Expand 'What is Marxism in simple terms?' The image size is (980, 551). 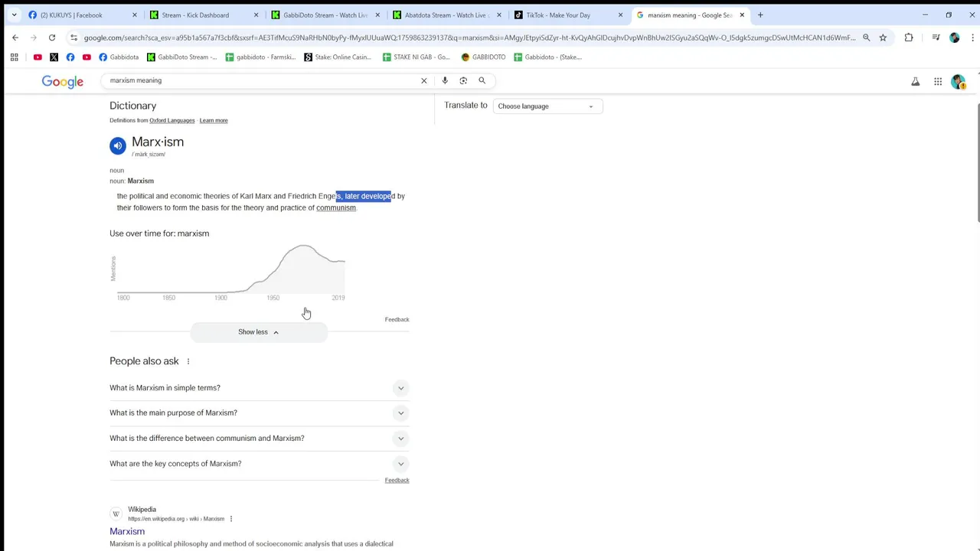pos(259,388)
